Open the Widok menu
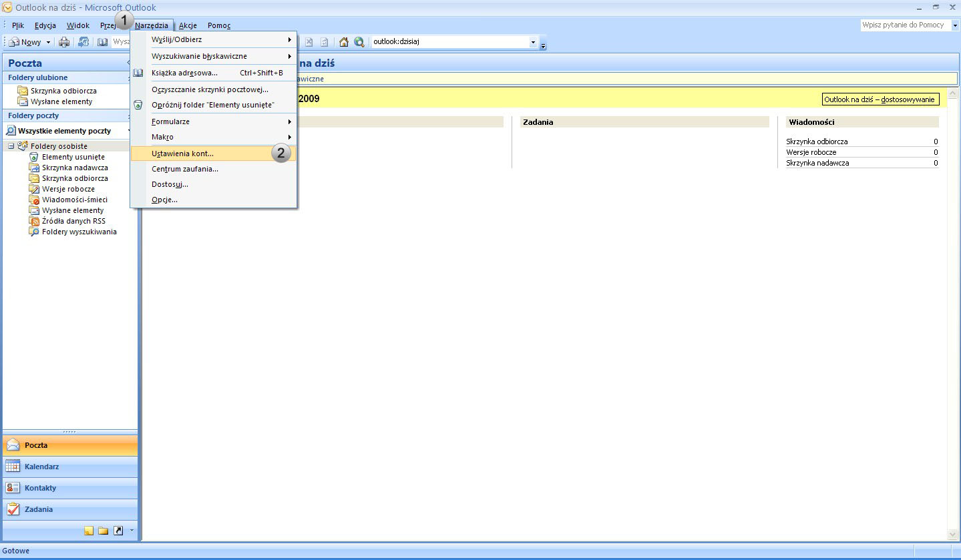 [78, 25]
